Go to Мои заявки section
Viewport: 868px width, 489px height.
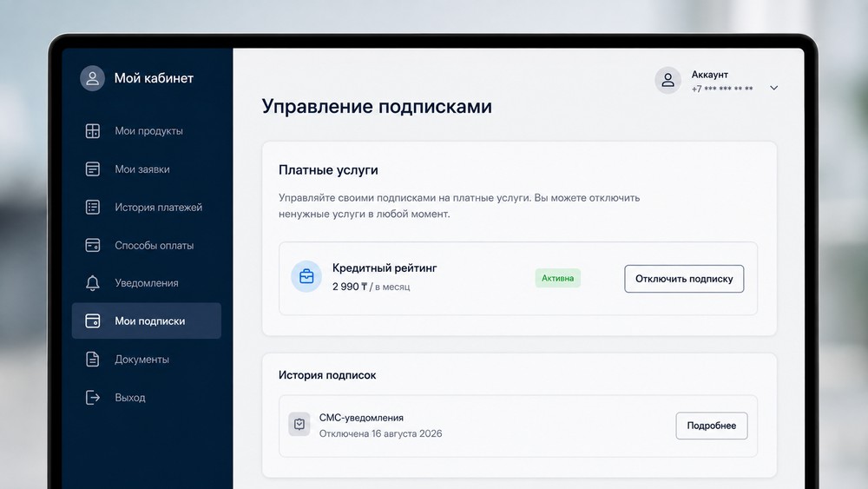(x=147, y=169)
